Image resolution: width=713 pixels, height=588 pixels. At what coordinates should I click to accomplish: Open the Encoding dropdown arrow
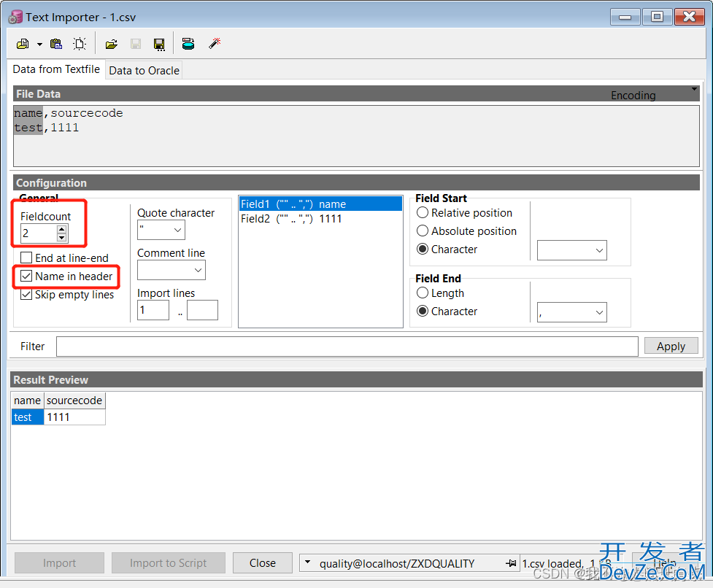pyautogui.click(x=694, y=89)
